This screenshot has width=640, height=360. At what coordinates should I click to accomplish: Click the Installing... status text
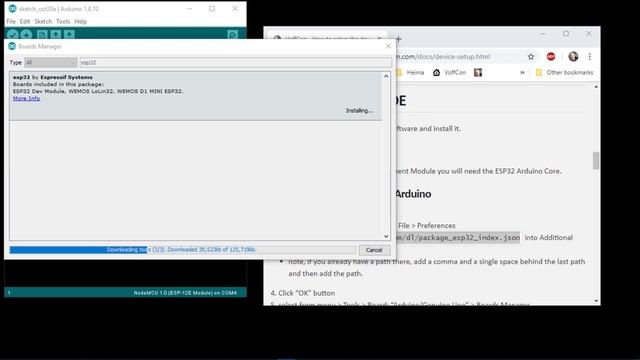click(x=360, y=111)
